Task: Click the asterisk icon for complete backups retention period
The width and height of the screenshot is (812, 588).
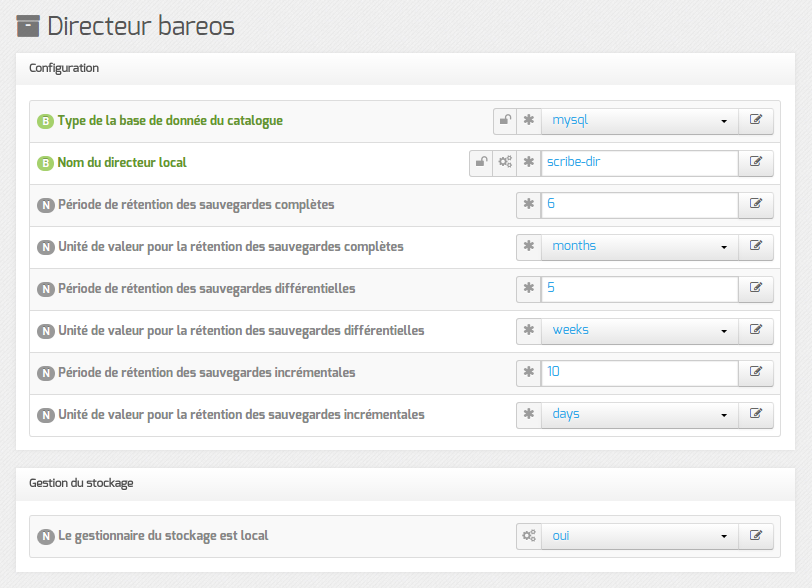Action: tap(529, 205)
